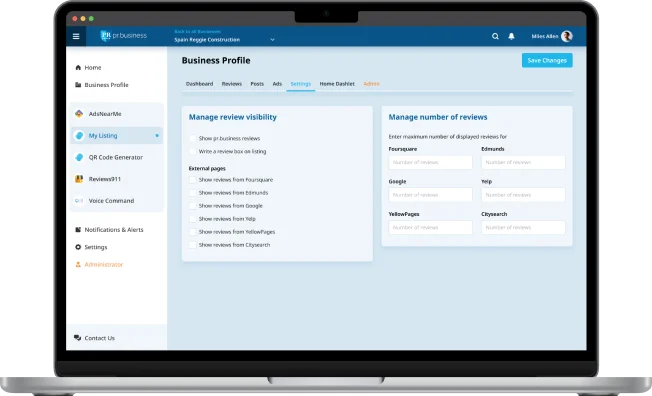Screen dimensions: 652x396
Task: Click the Save Changes button
Action: [547, 60]
